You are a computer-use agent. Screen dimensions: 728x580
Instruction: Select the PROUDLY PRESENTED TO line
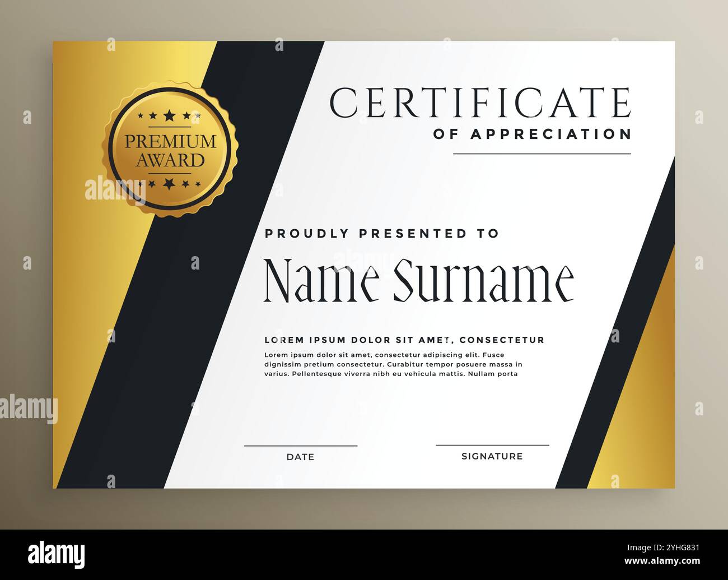tap(381, 233)
